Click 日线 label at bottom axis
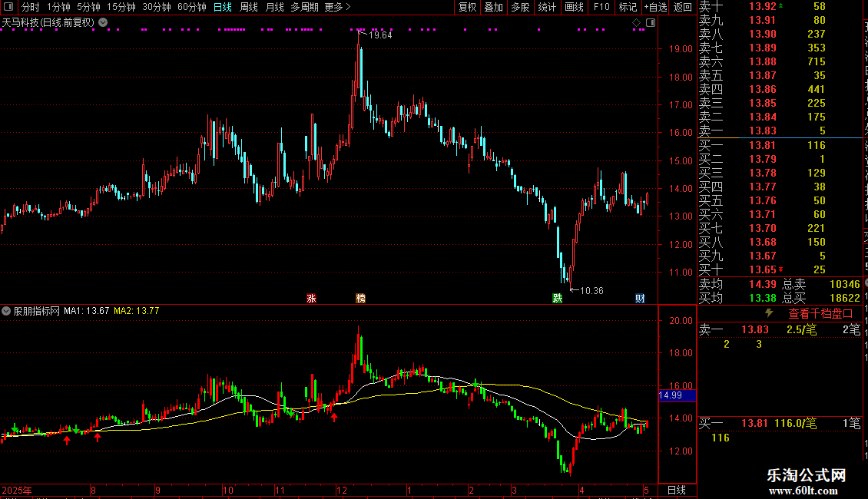Screen dimensions: 868x499 pos(677,490)
